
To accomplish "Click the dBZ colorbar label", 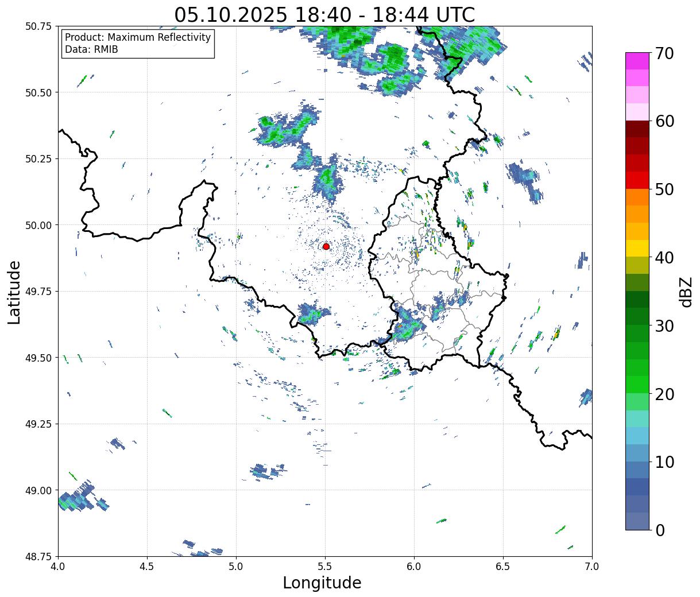I will pyautogui.click(x=686, y=292).
